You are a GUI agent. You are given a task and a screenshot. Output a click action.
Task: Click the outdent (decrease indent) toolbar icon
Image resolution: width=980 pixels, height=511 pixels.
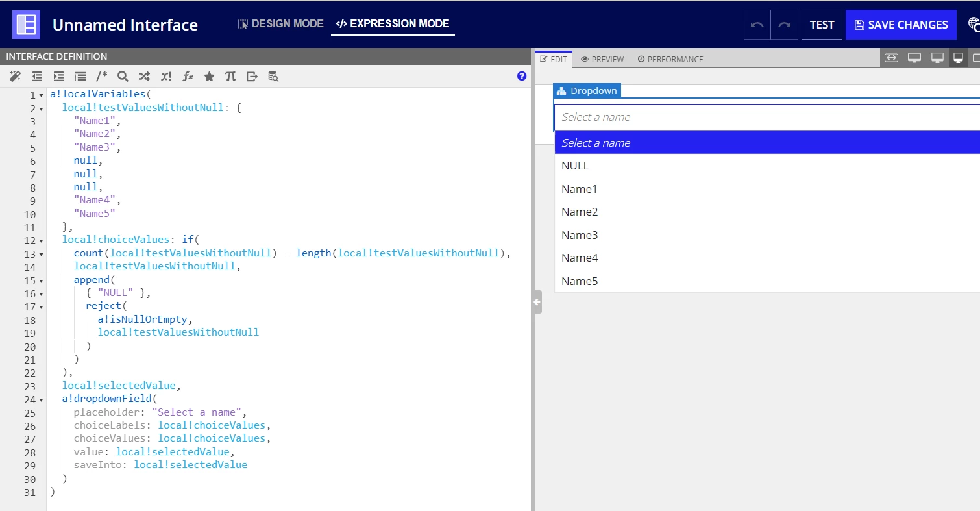click(x=37, y=77)
